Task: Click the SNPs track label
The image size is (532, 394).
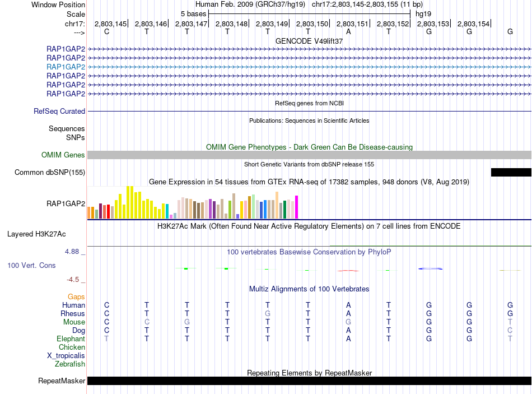Action: [x=76, y=137]
